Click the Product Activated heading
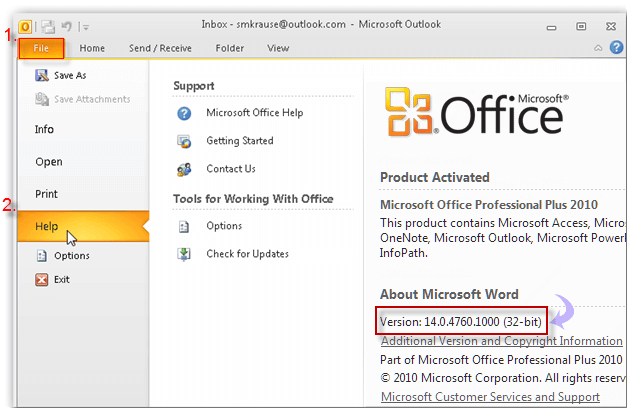This screenshot has width=639, height=420. 434,178
